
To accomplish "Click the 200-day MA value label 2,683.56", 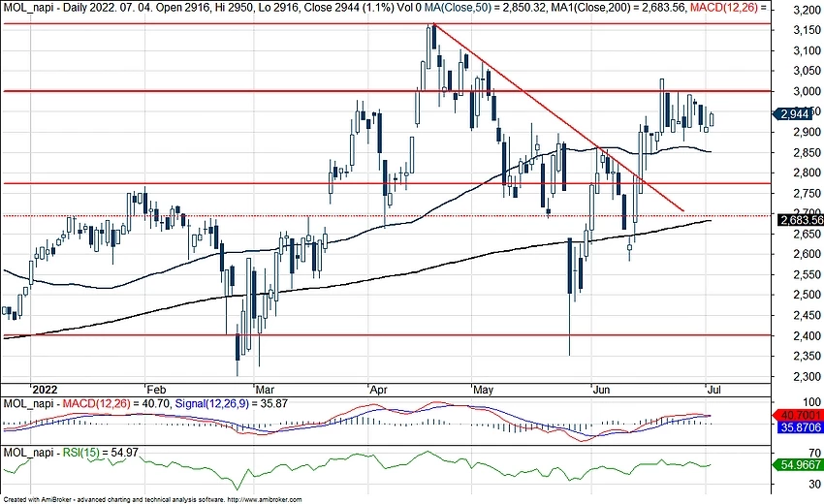I will pyautogui.click(x=801, y=221).
